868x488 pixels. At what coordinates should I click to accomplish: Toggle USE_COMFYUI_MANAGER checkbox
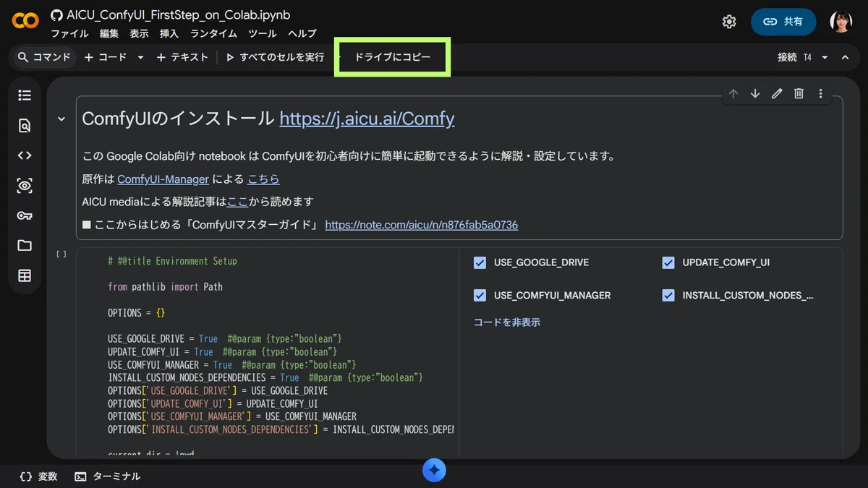pyautogui.click(x=480, y=295)
